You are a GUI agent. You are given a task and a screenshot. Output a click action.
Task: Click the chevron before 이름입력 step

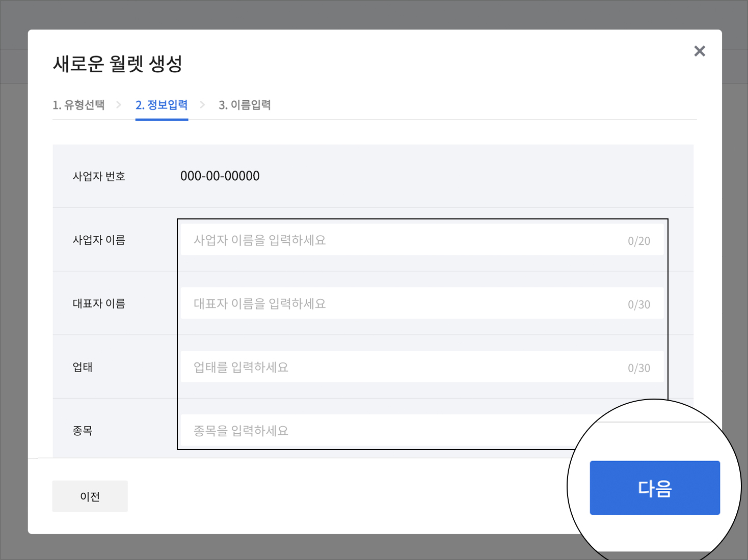[x=202, y=105]
